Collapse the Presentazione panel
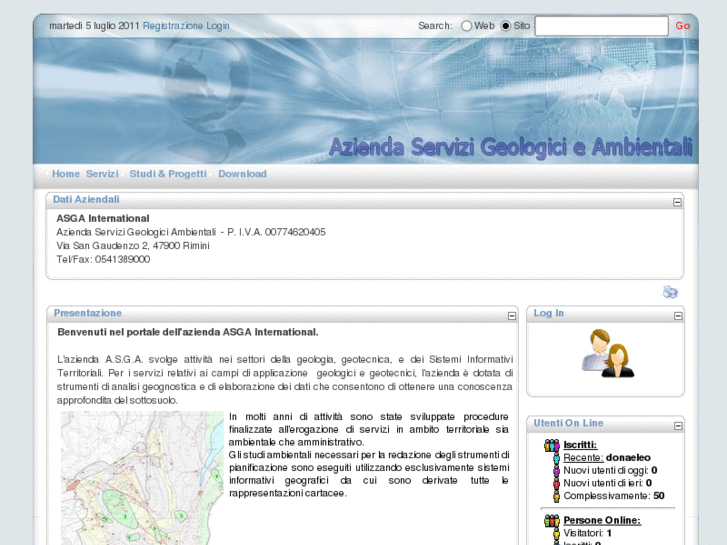 coord(512,316)
